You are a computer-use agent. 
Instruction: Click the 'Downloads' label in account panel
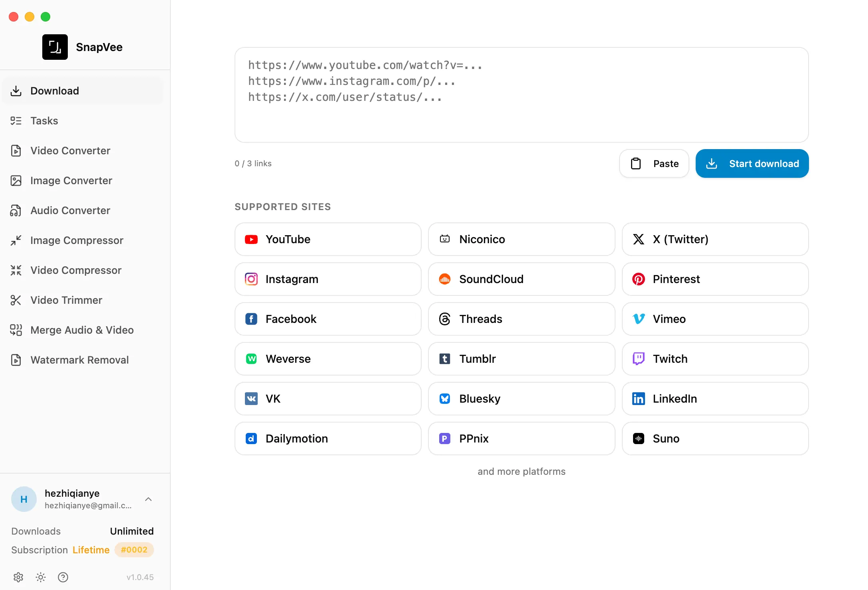click(x=36, y=531)
